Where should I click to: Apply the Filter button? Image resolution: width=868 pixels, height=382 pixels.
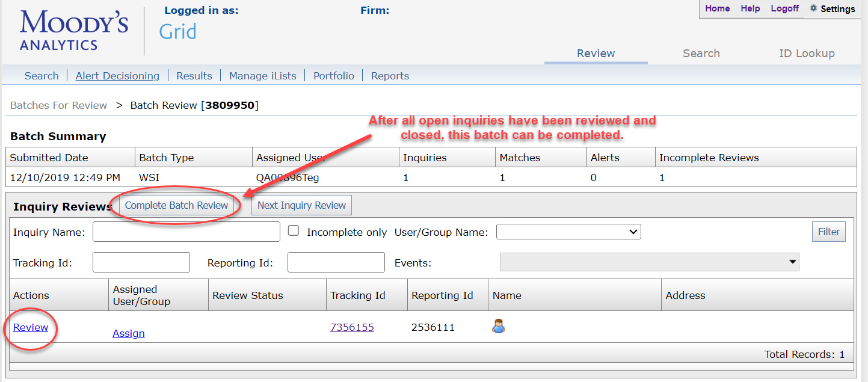tap(828, 231)
